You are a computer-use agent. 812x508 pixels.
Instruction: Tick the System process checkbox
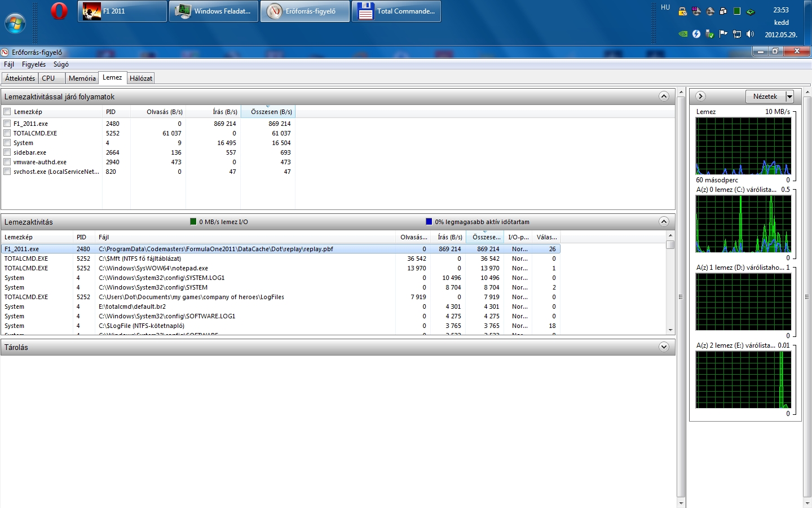(7, 143)
